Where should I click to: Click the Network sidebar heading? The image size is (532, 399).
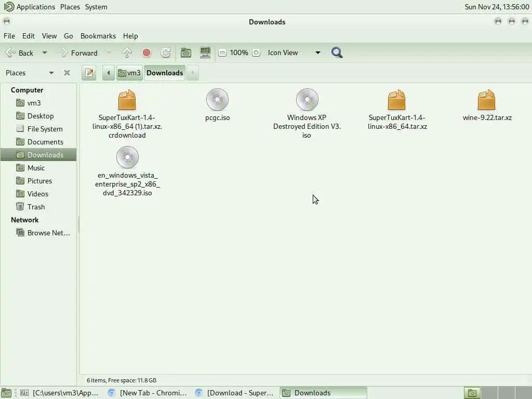(25, 220)
